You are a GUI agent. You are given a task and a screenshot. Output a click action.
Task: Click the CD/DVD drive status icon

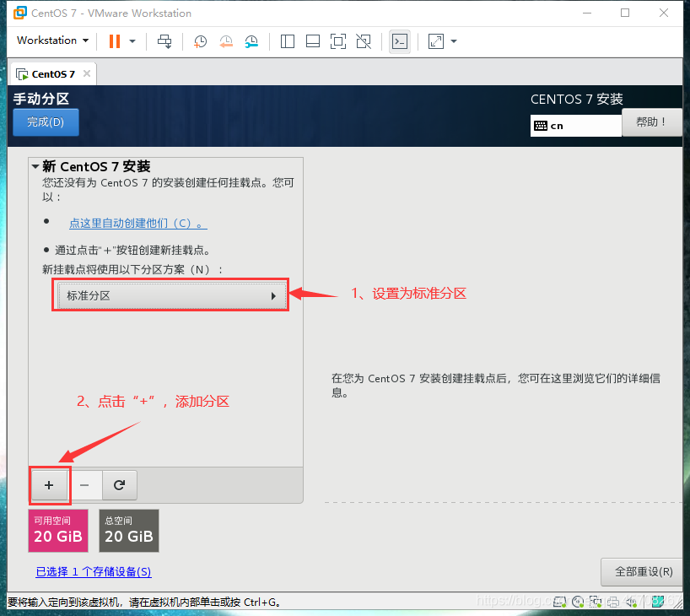tap(578, 602)
